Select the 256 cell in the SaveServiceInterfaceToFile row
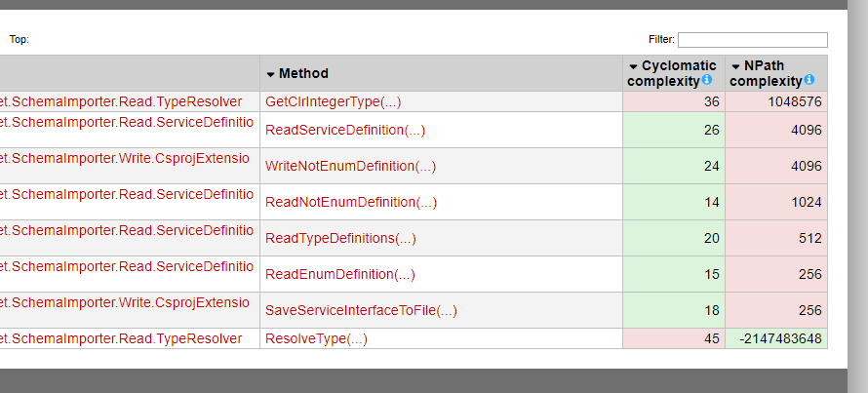Image resolution: width=868 pixels, height=393 pixels. pos(776,310)
